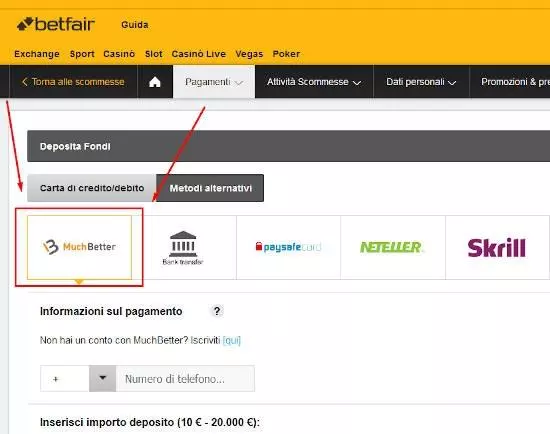
Task: Click the 'qui' signup link
Action: pos(232,340)
